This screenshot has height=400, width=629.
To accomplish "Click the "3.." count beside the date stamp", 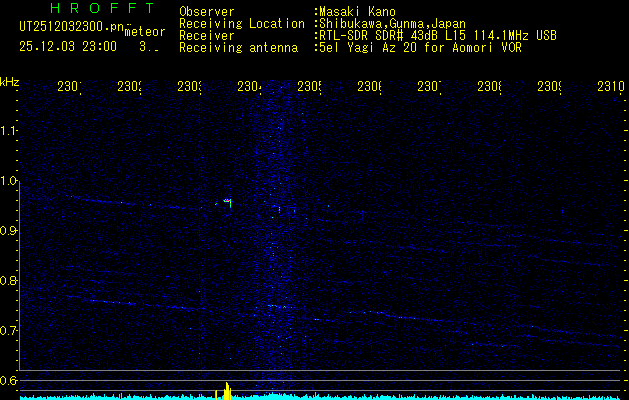I will pyautogui.click(x=149, y=47).
